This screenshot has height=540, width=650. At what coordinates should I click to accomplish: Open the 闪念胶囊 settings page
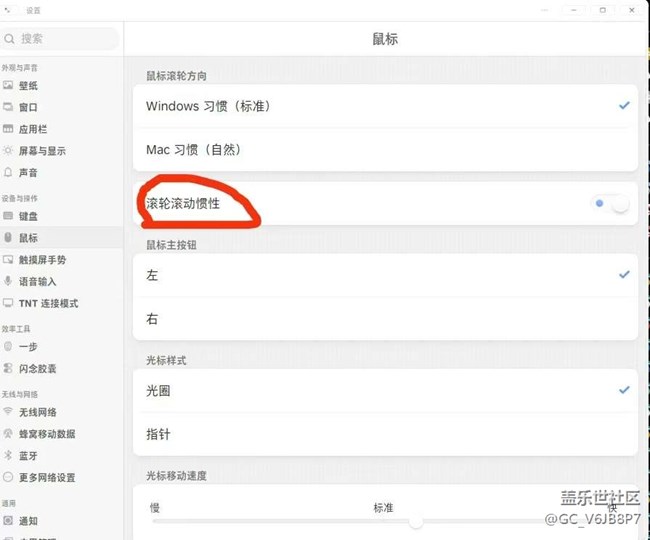coord(38,369)
